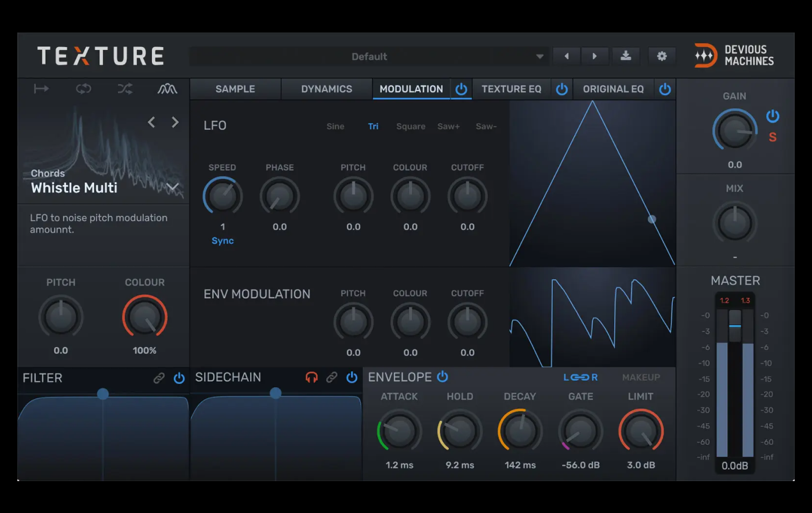Select the Saw- LFO shape

click(x=486, y=127)
